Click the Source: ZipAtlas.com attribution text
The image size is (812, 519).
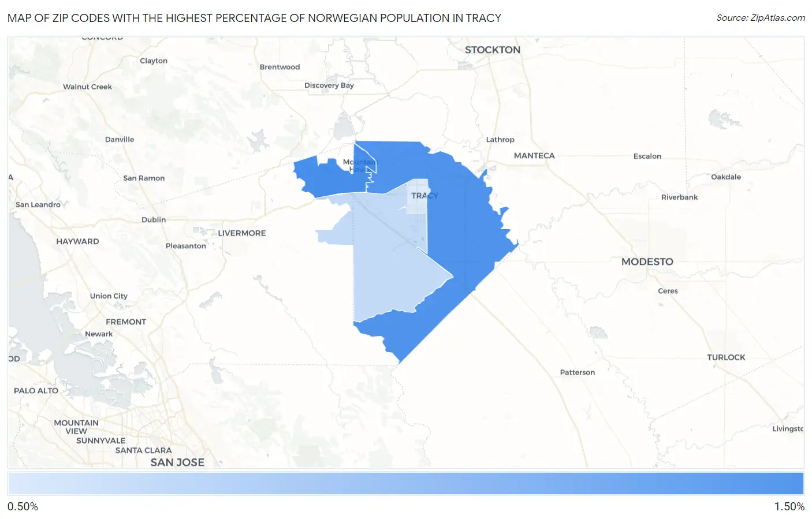tap(761, 18)
